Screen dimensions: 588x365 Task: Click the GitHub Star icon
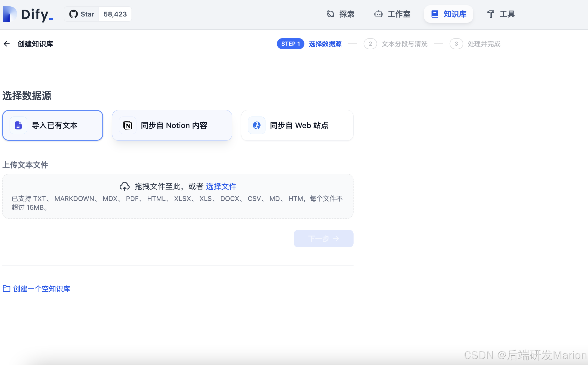point(73,14)
